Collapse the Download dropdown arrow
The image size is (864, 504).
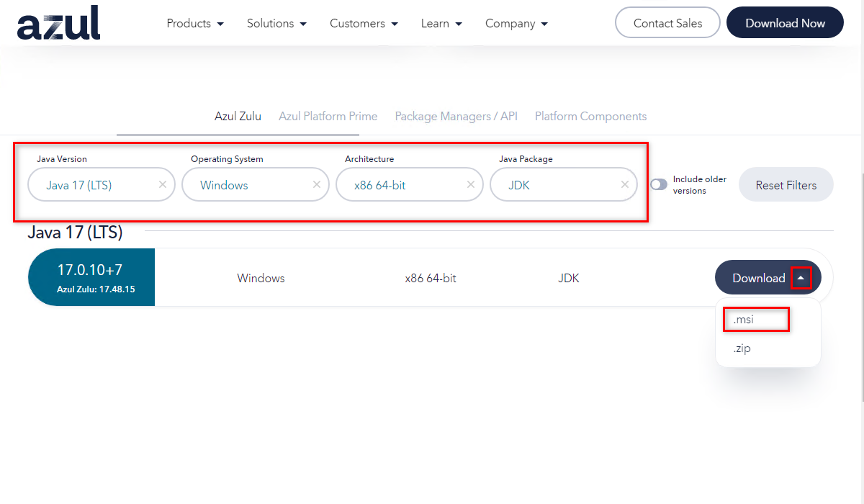tap(801, 278)
